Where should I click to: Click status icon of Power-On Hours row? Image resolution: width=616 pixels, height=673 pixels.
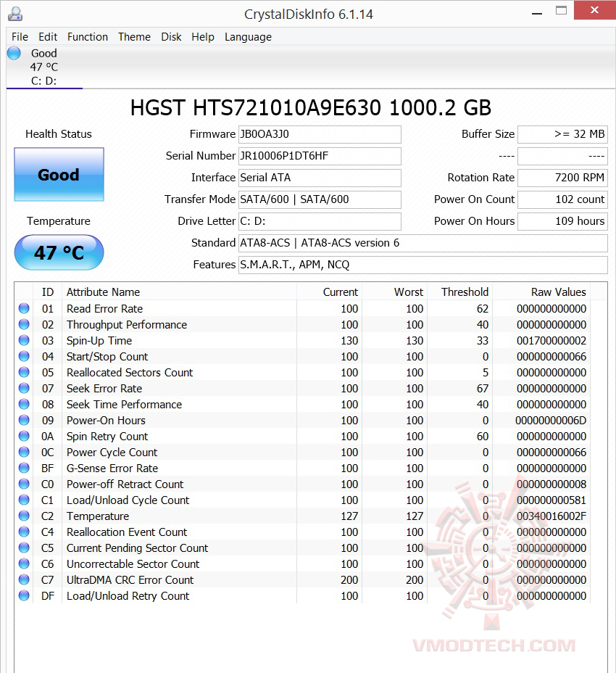pyautogui.click(x=24, y=420)
